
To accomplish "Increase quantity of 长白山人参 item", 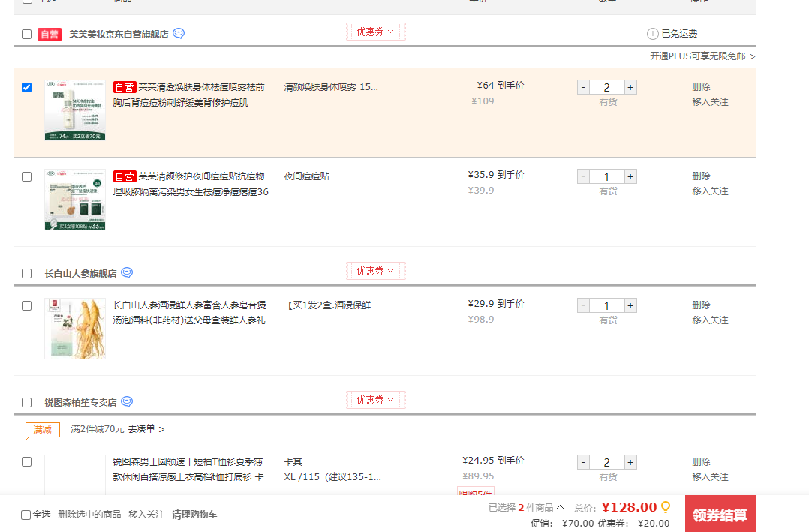I will coord(630,305).
